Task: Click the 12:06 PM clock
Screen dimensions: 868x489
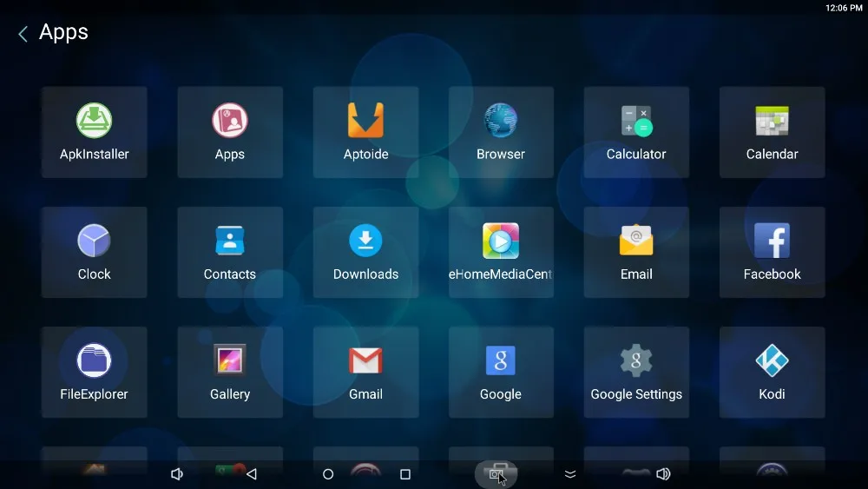Action: 844,8
